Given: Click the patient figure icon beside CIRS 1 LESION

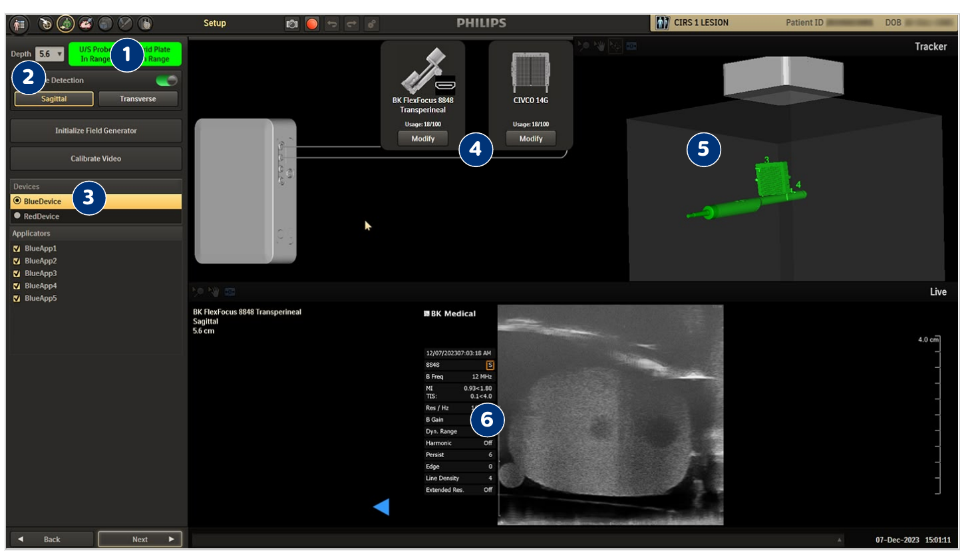Looking at the screenshot, I should (x=662, y=23).
